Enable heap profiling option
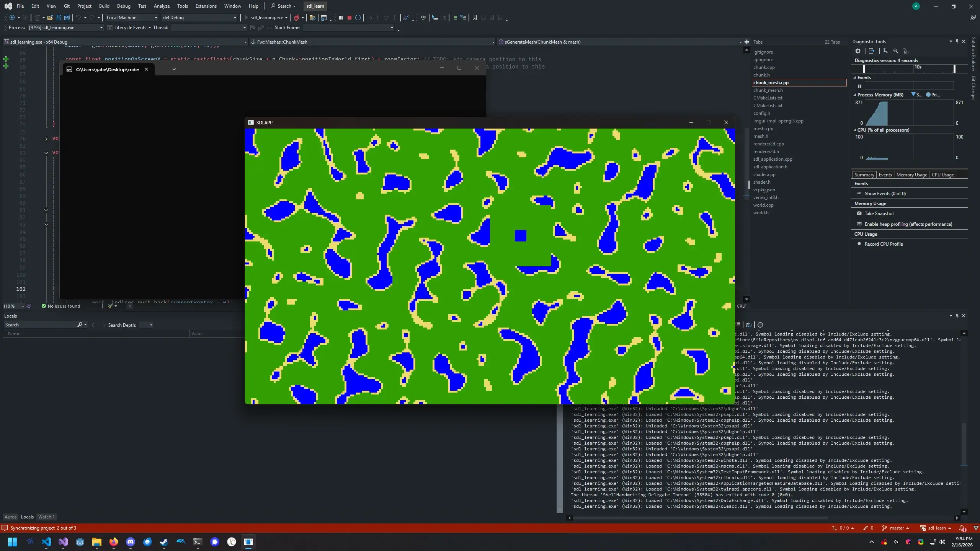 tap(908, 224)
